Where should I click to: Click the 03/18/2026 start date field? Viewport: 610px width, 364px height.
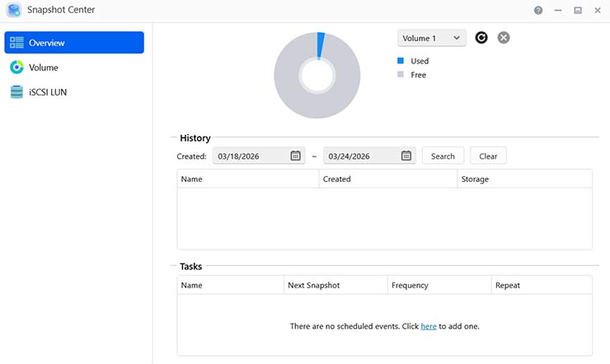point(251,156)
